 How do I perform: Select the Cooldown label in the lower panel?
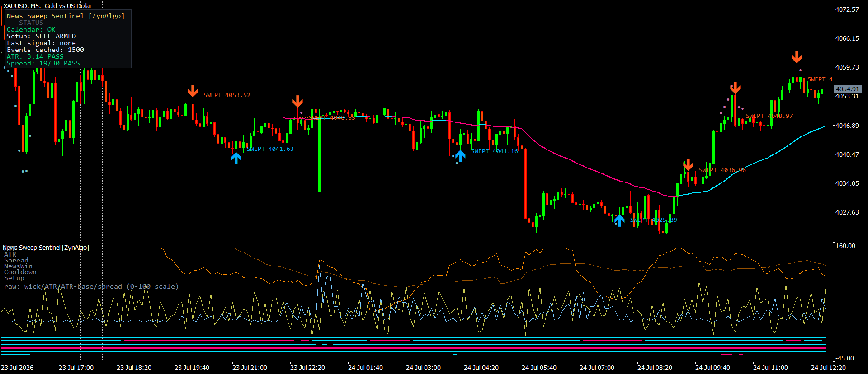tap(20, 272)
